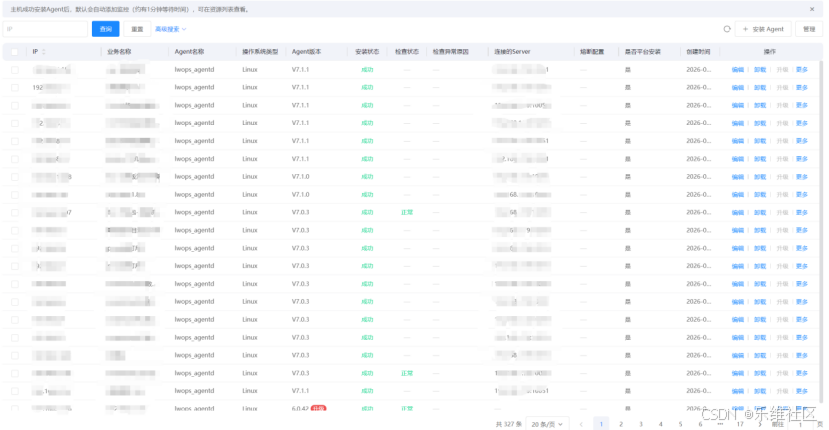Image resolution: width=829 pixels, height=430 pixels.
Task: Click 编辑 link in the 192 IP row
Action: click(x=738, y=87)
